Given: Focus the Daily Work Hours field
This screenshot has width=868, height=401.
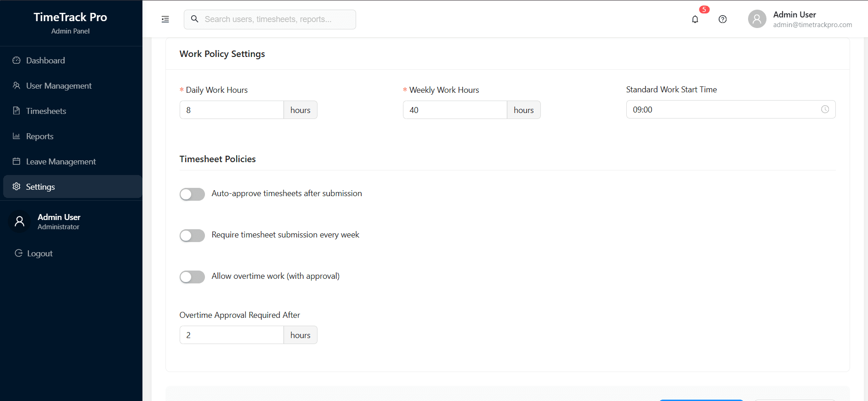Looking at the screenshot, I should 232,110.
